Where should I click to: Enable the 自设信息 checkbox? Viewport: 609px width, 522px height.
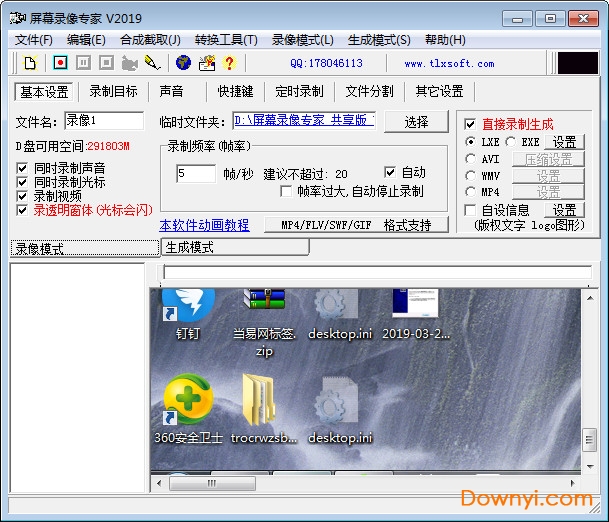point(470,211)
